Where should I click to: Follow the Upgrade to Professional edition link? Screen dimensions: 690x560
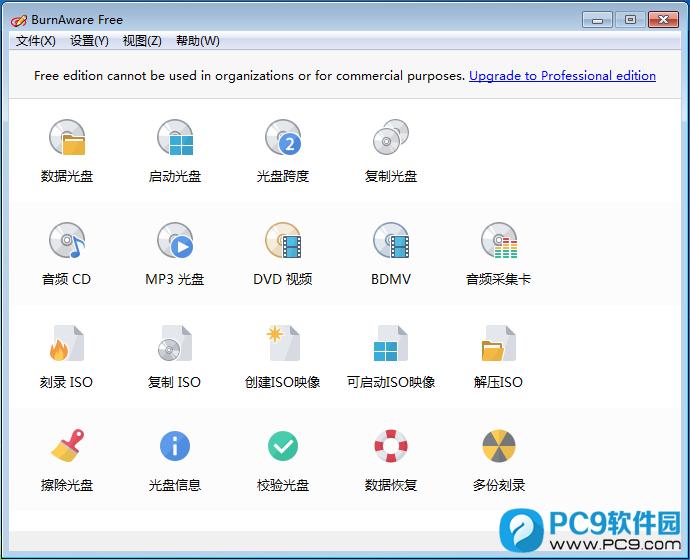coord(562,76)
